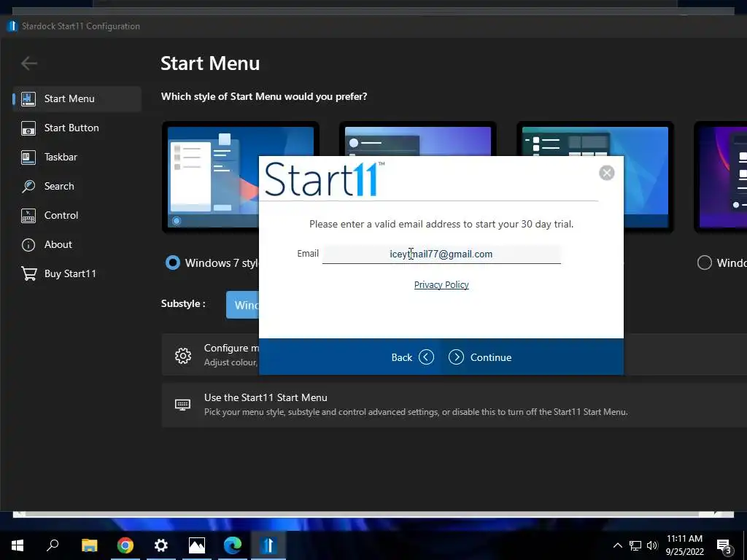Viewport: 747px width, 560px height.
Task: Click the blue Substyle button
Action: click(242, 305)
